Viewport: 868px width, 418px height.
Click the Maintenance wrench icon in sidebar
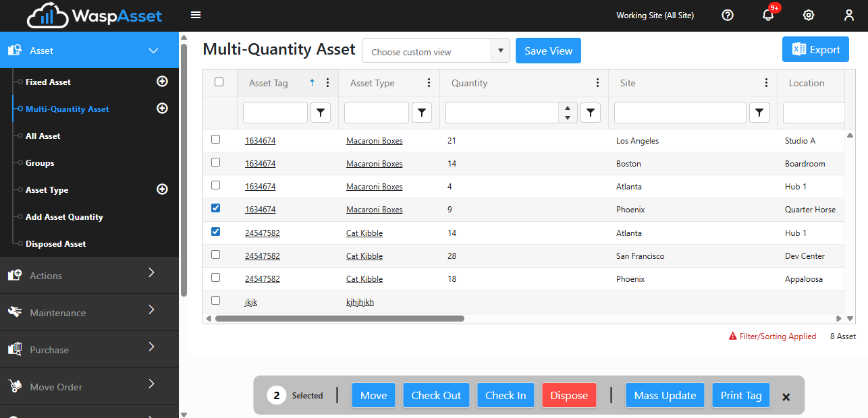(15, 312)
